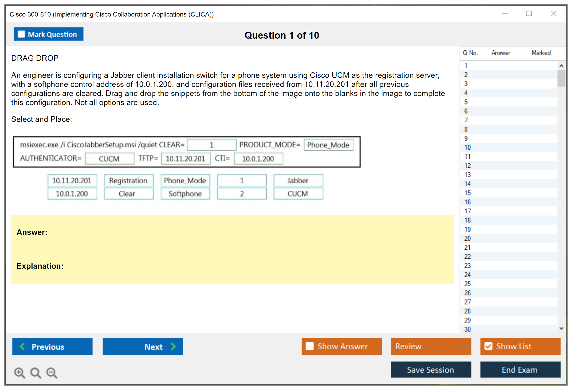574x392 pixels.
Task: Select question 22 in the list
Action: [467, 257]
